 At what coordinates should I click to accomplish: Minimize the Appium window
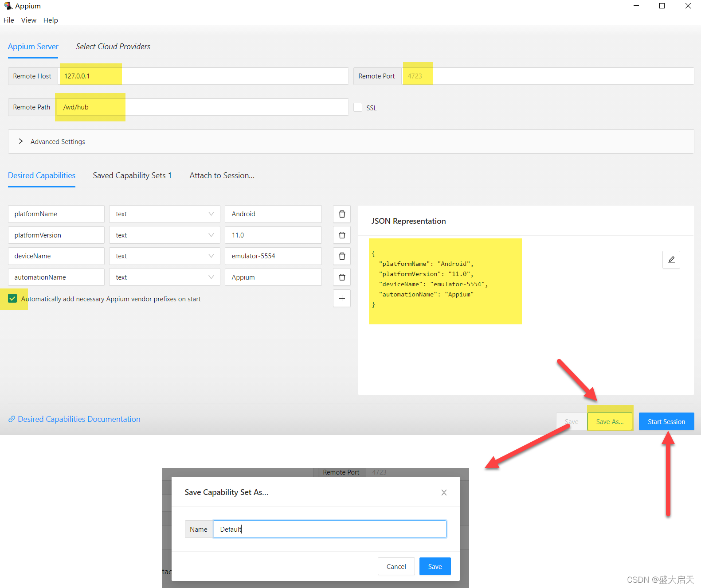[636, 6]
